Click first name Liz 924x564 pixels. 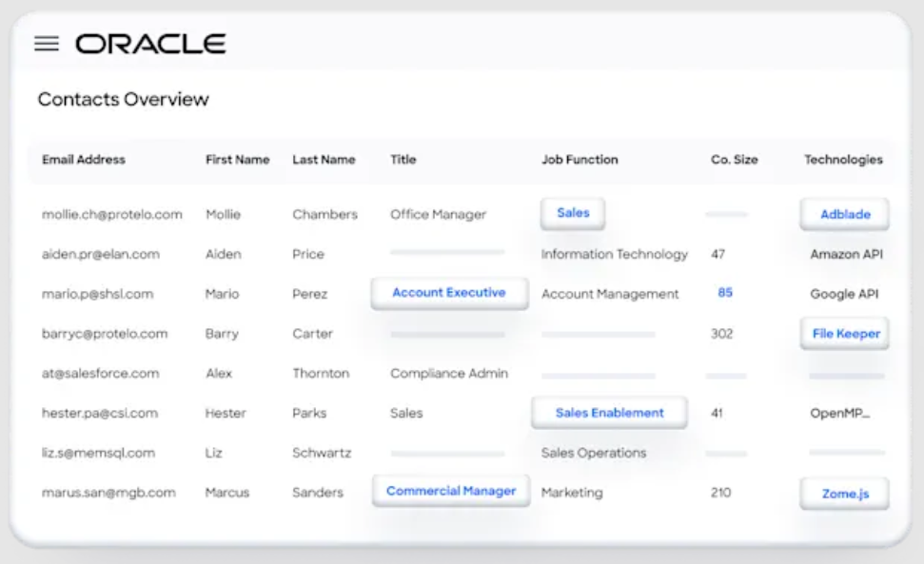(x=214, y=453)
